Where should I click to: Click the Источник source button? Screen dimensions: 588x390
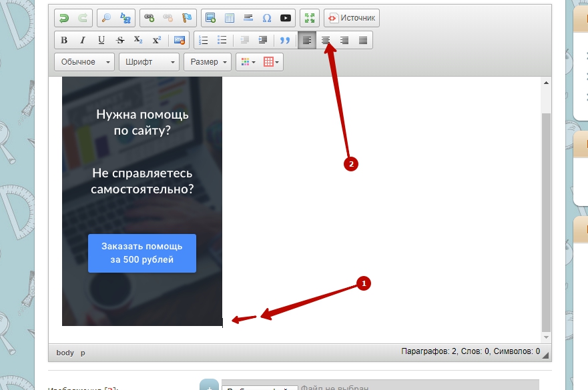(352, 18)
